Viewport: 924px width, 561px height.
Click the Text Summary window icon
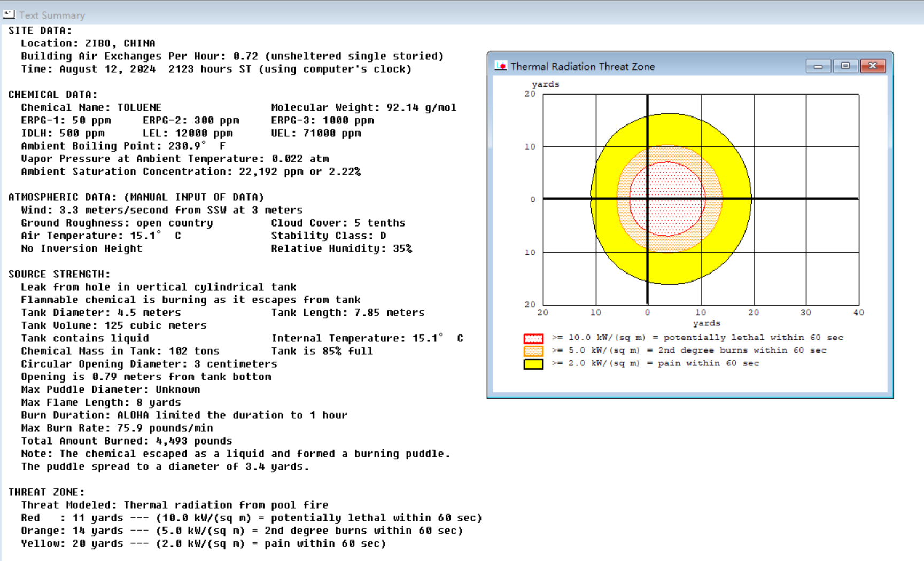[x=9, y=14]
